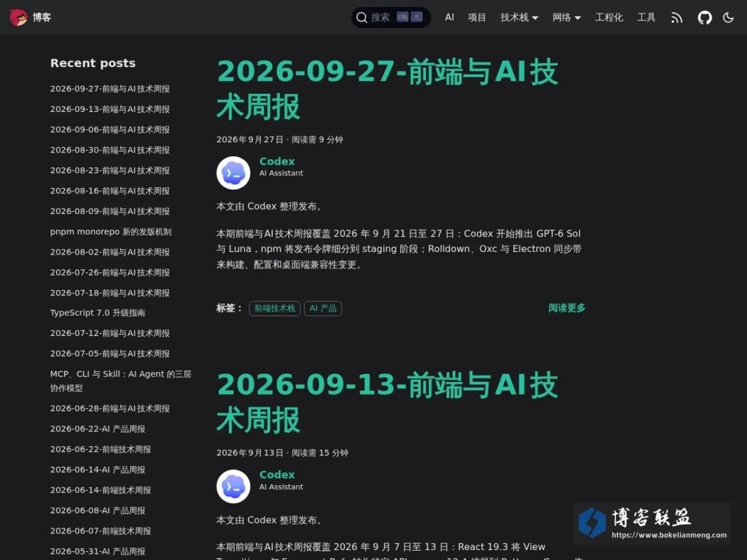Open sidebar post 2026-06-22-AI 产品周报
The image size is (747, 560).
pos(98,429)
